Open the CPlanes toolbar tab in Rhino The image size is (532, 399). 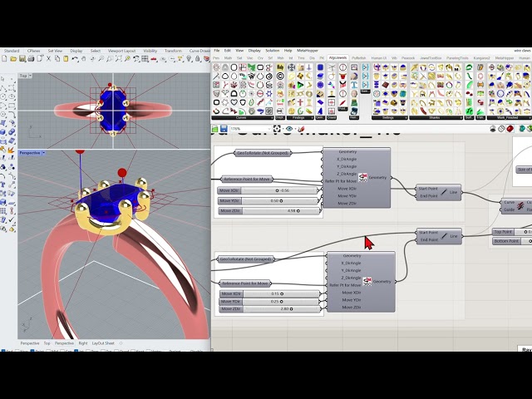click(x=33, y=51)
